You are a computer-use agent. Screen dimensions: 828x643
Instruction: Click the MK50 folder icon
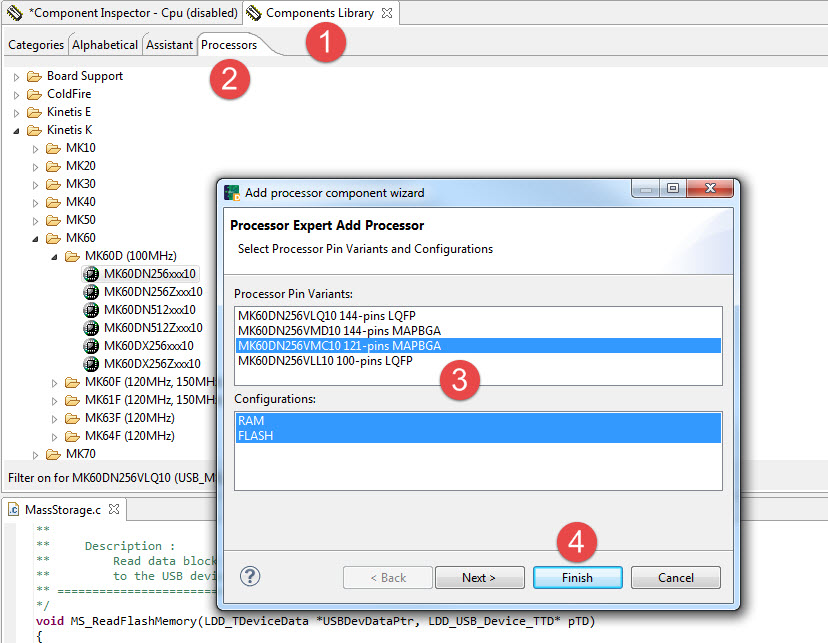(x=53, y=220)
